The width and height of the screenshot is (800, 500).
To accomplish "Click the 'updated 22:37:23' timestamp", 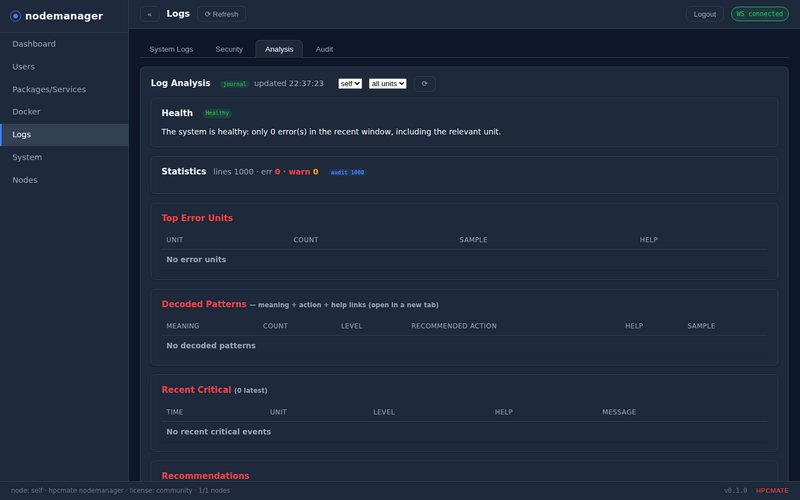I will point(289,84).
